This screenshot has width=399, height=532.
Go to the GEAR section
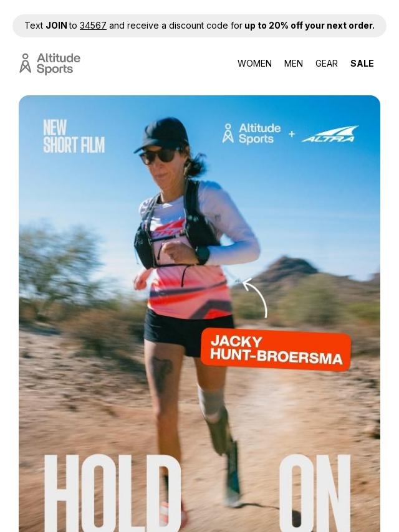326,64
